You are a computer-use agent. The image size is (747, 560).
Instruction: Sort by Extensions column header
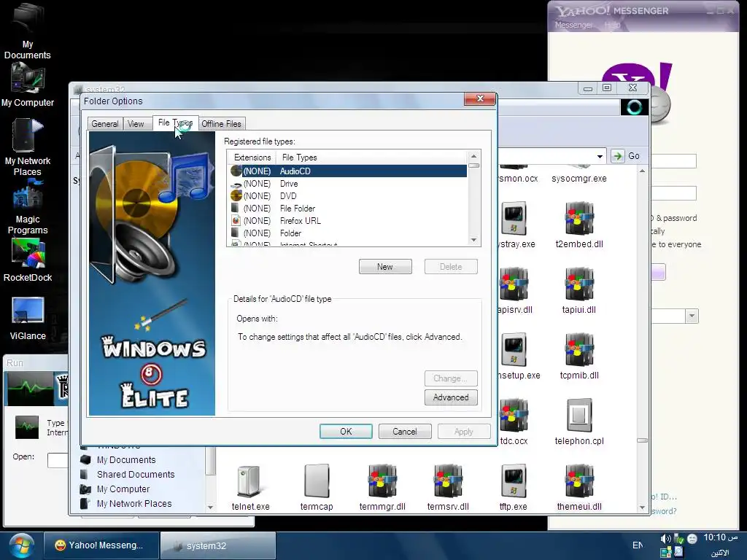[252, 157]
